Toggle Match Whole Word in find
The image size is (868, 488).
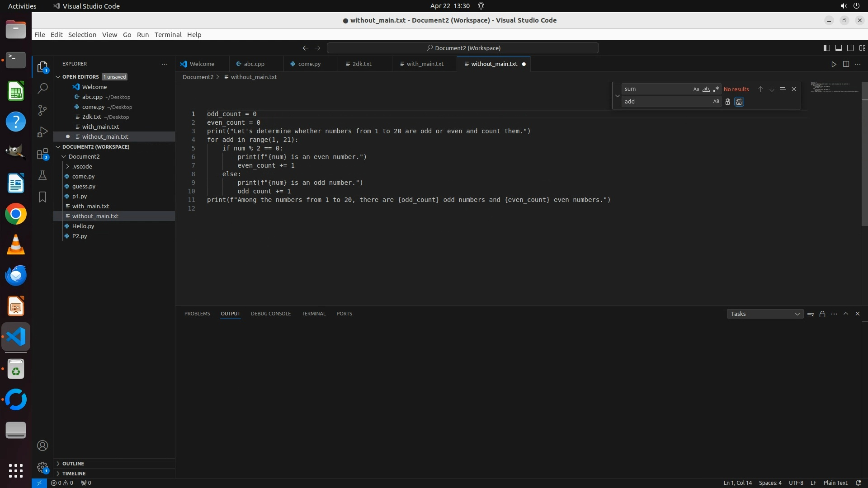click(x=706, y=89)
